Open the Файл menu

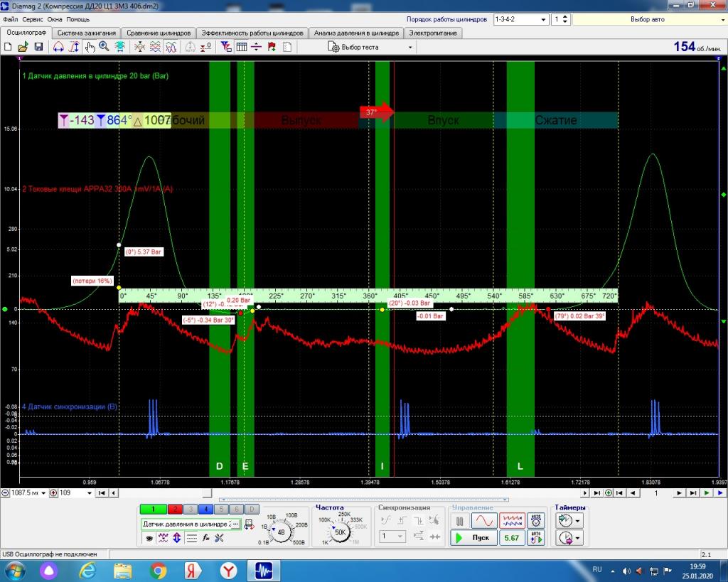10,19
